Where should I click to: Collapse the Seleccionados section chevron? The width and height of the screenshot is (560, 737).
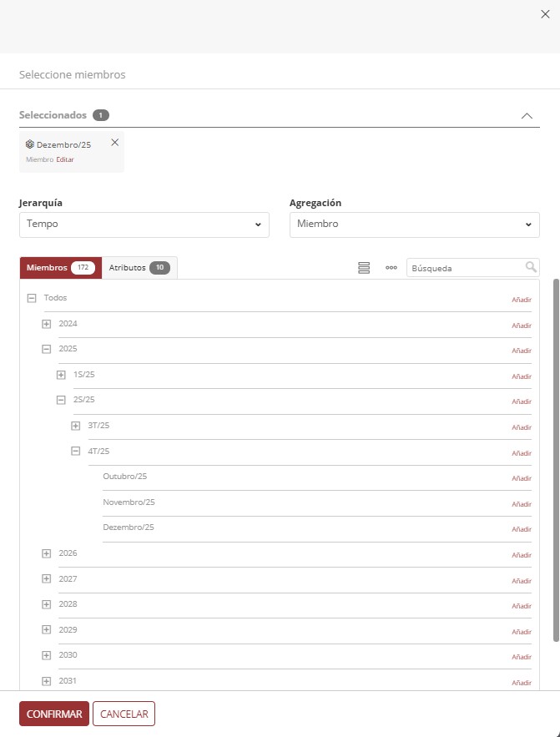tap(527, 116)
